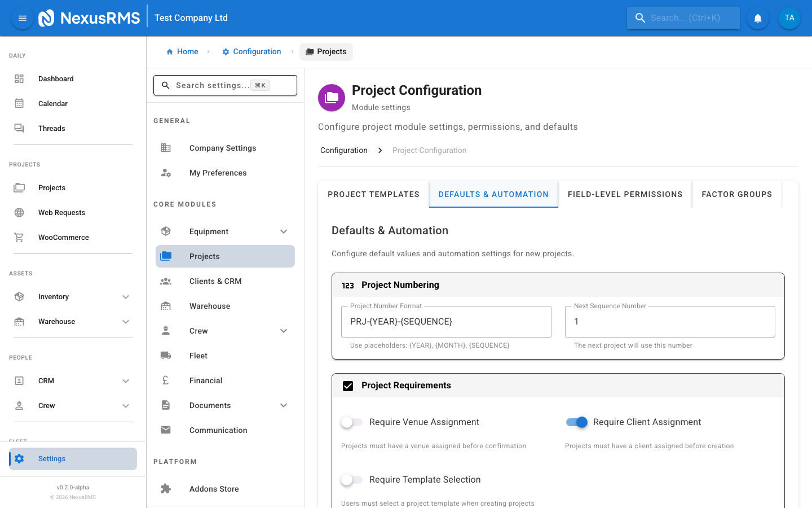This screenshot has width=812, height=508.
Task: Collapse the Inventory sidebar section
Action: [x=126, y=296]
